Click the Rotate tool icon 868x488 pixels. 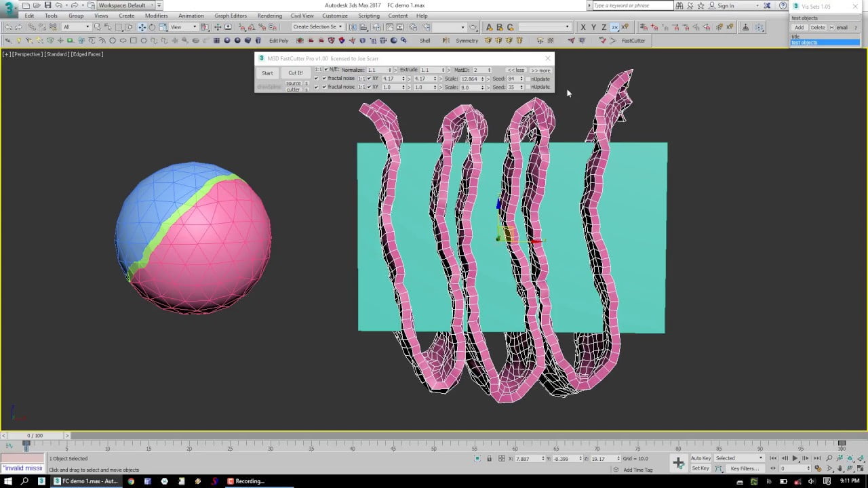tap(152, 27)
